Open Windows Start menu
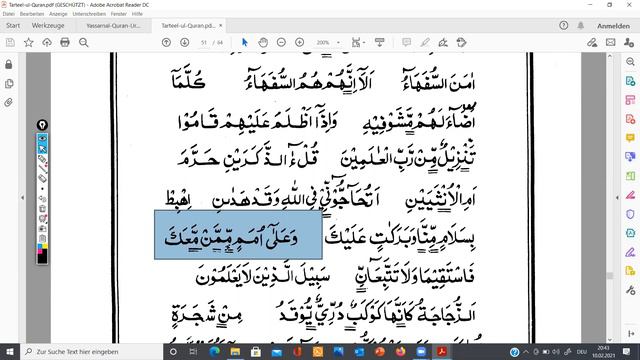Viewport: 640px width, 360px height. pyautogui.click(x=9, y=351)
